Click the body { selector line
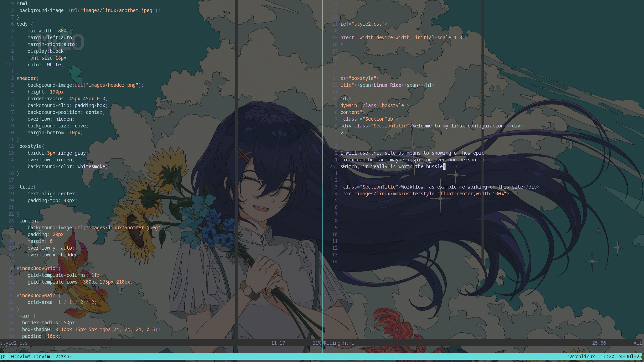Image resolution: width=644 pixels, height=362 pixels. tap(25, 24)
